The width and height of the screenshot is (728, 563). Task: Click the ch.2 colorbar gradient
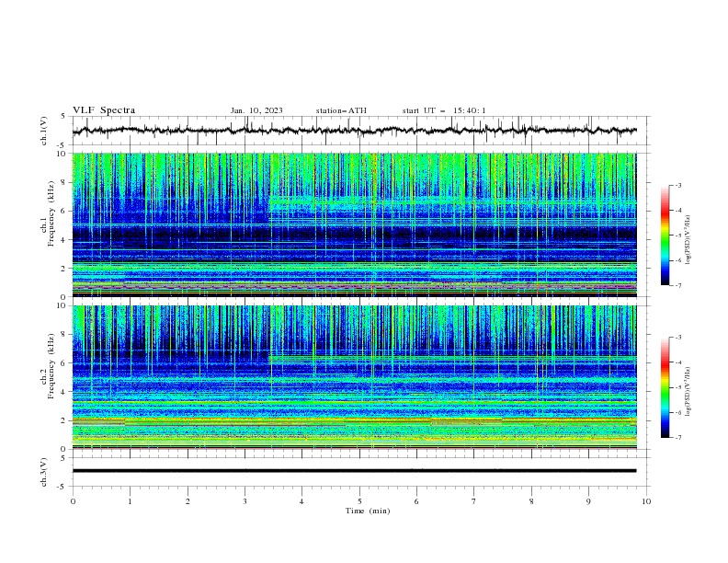(x=665, y=387)
